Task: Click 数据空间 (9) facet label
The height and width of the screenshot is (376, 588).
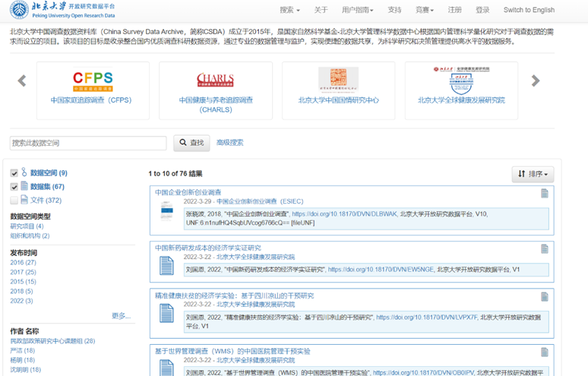Action: 49,173
